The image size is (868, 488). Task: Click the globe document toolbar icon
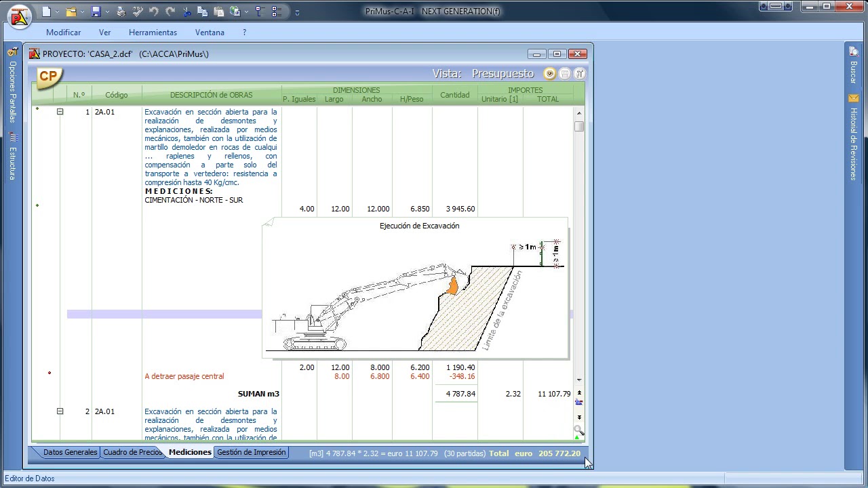[x=235, y=12]
